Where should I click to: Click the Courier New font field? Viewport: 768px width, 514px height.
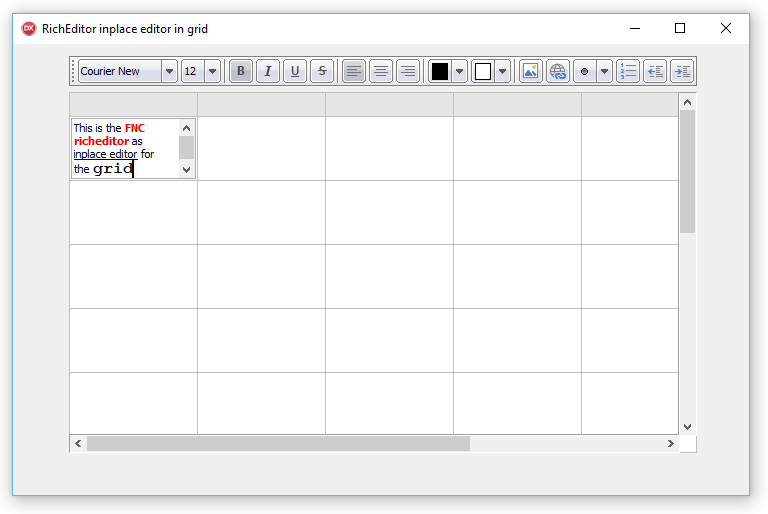(x=120, y=72)
